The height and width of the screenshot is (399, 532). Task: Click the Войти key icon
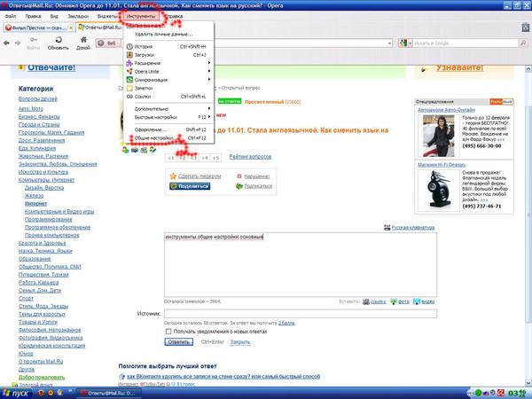click(34, 40)
